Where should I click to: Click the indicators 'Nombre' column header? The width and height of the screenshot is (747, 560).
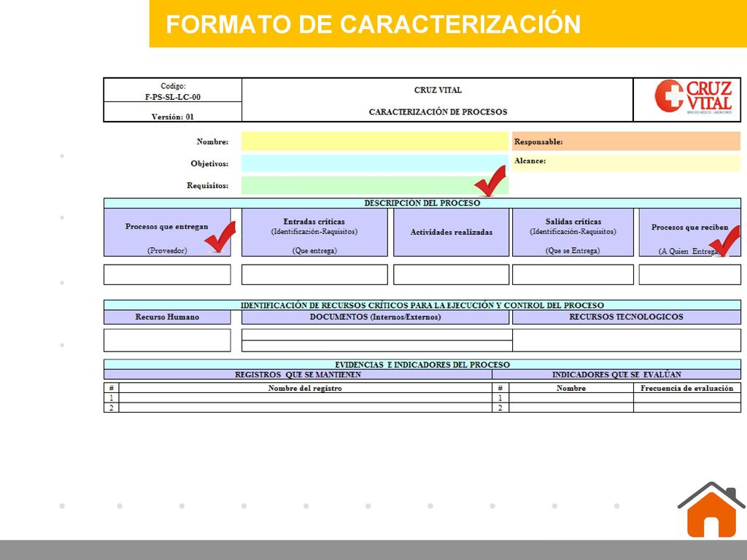tap(571, 388)
